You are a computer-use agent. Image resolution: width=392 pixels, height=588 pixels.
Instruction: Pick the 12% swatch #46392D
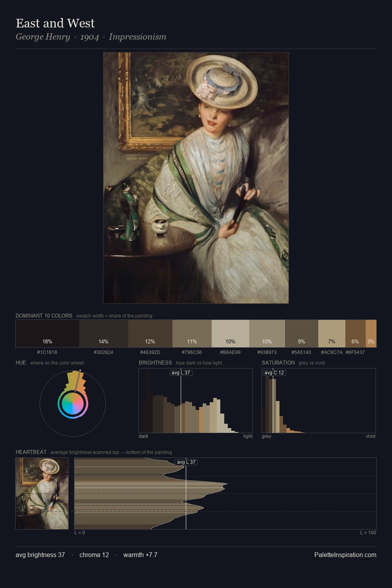pyautogui.click(x=150, y=334)
